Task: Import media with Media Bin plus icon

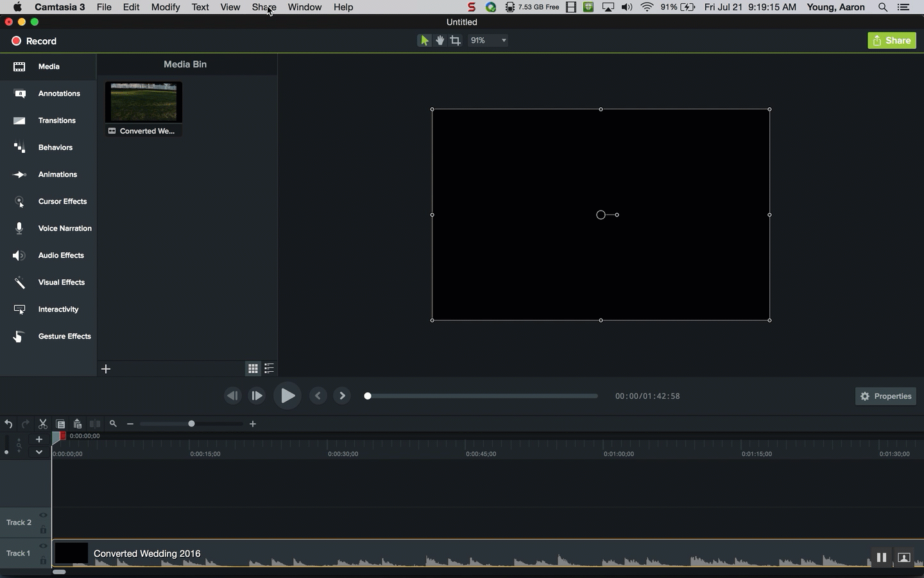Action: [x=107, y=369]
